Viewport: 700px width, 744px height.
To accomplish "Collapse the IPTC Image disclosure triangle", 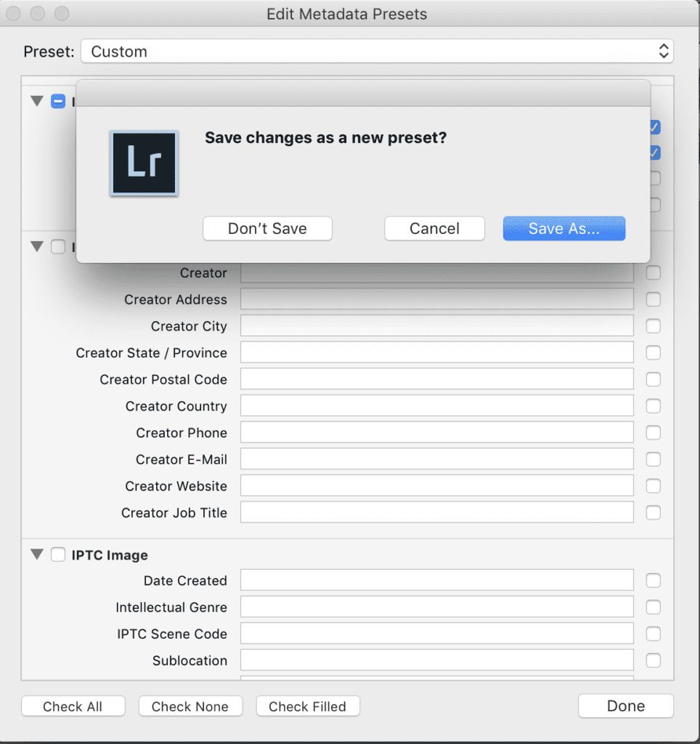I will point(36,554).
